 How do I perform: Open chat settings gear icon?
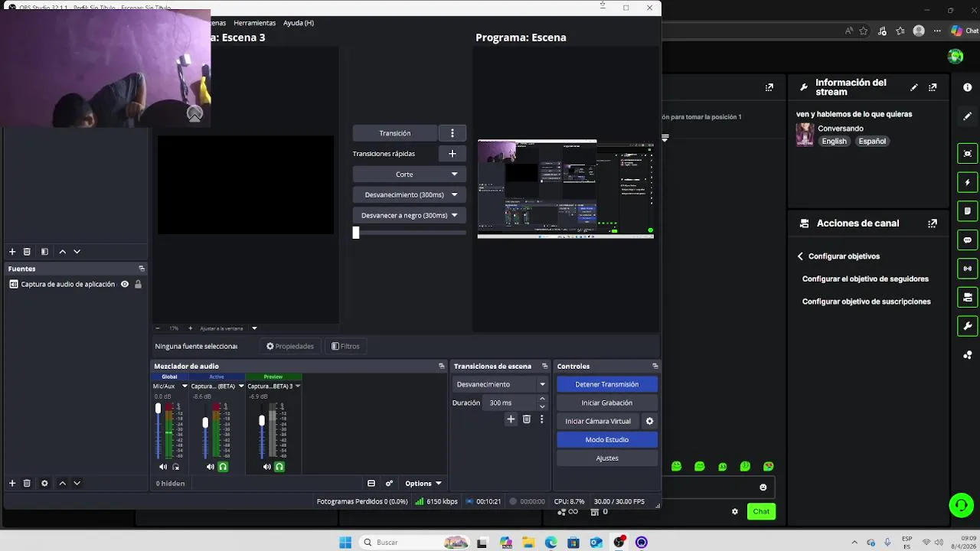[x=735, y=511]
